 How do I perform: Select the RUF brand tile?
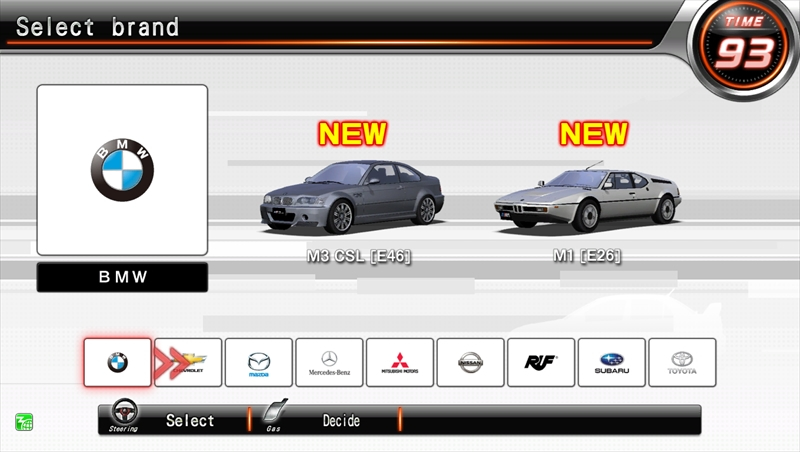541,362
